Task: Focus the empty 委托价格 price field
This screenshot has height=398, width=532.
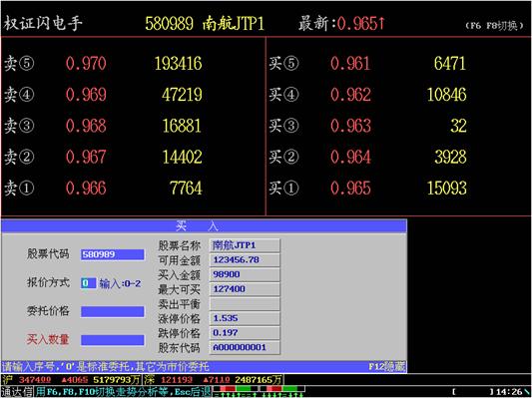Action: click(113, 311)
